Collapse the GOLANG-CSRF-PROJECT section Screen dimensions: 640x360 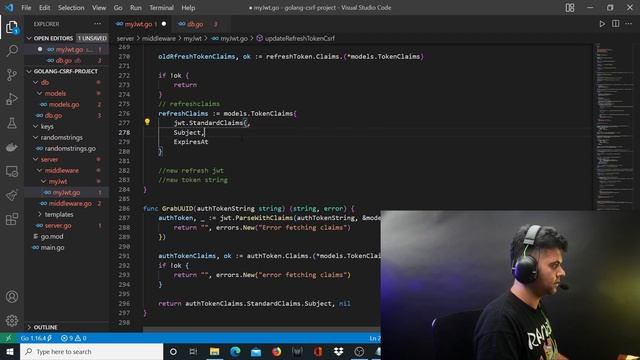click(x=29, y=71)
